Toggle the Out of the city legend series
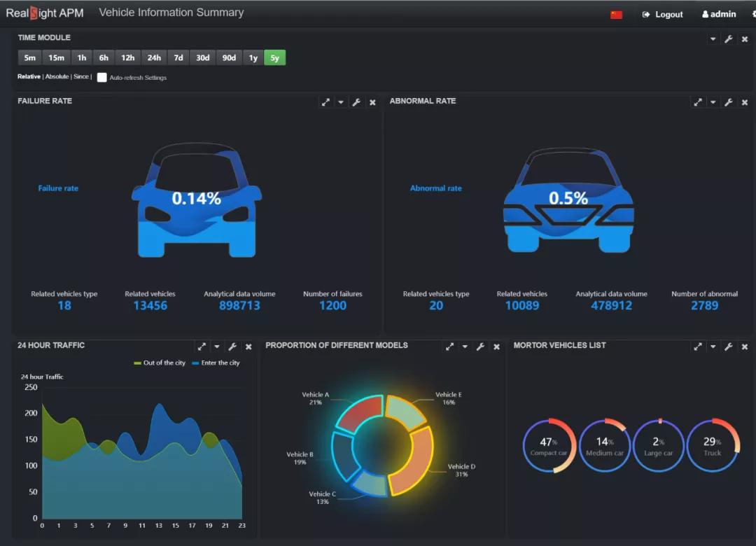 (160, 363)
